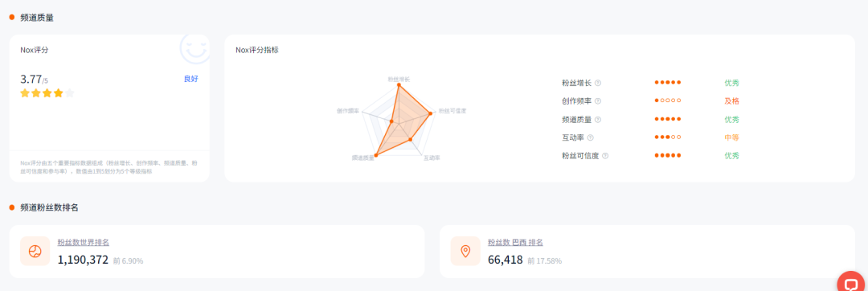This screenshot has height=291, width=868.
Task: Click the 频道质量 vertex on radar chart
Action: click(376, 155)
